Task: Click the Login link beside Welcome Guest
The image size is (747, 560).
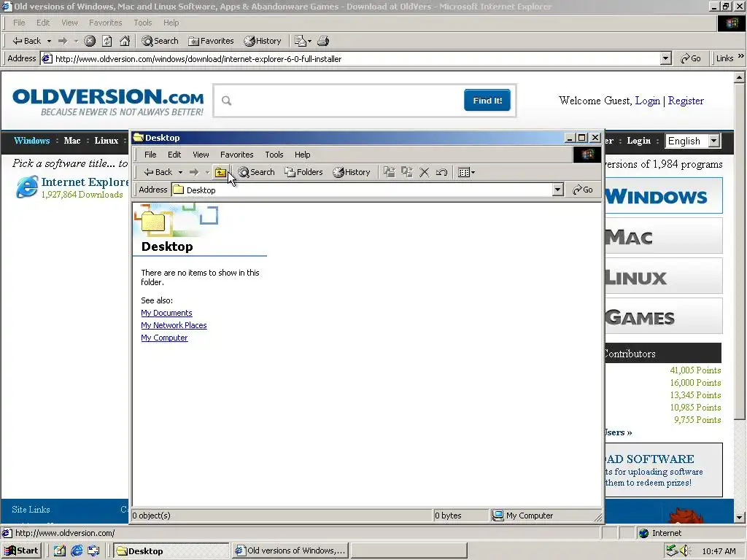Action: pos(648,101)
